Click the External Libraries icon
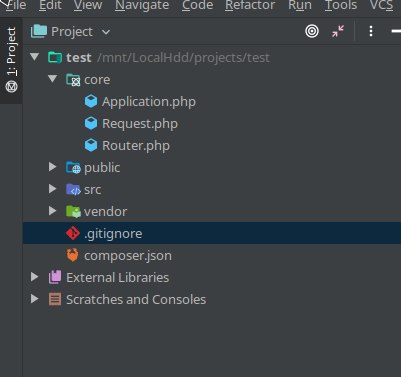Viewport: 401px width, 377px height. point(55,277)
